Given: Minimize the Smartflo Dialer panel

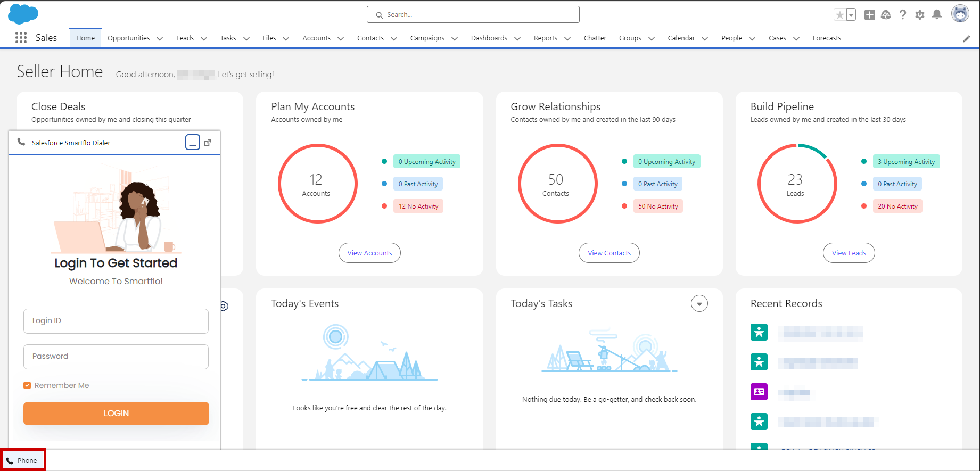Looking at the screenshot, I should tap(193, 142).
